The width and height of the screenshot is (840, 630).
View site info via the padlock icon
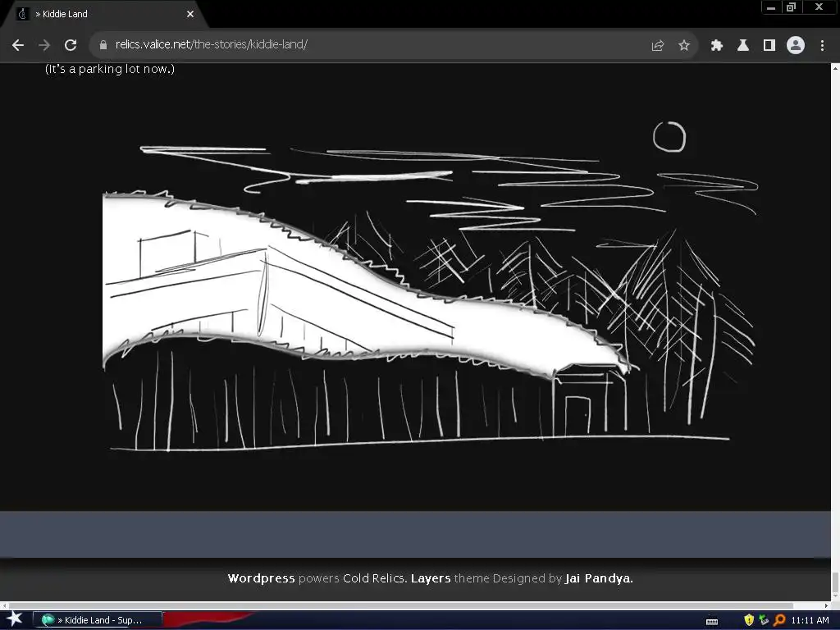[103, 45]
